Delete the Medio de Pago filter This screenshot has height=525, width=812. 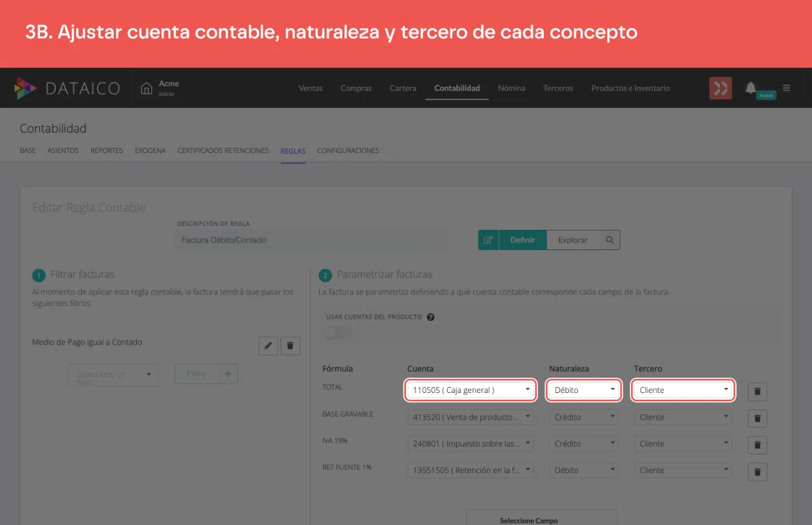coord(291,345)
